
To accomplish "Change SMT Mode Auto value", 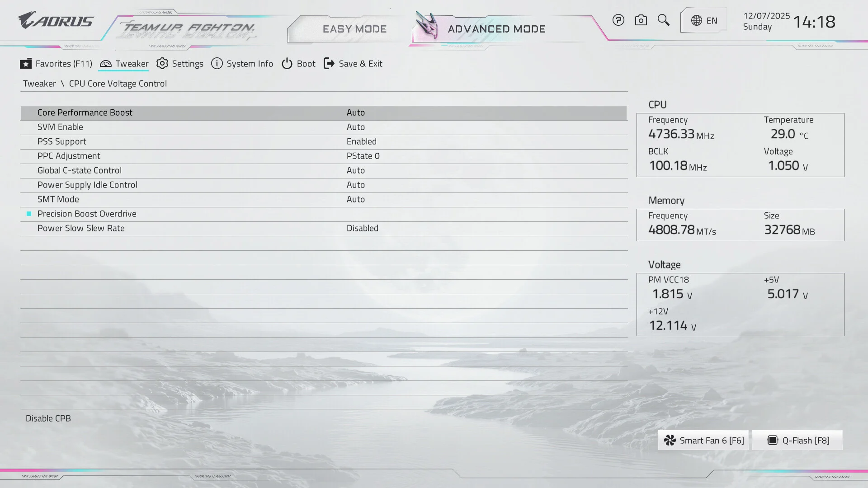I will tap(356, 199).
